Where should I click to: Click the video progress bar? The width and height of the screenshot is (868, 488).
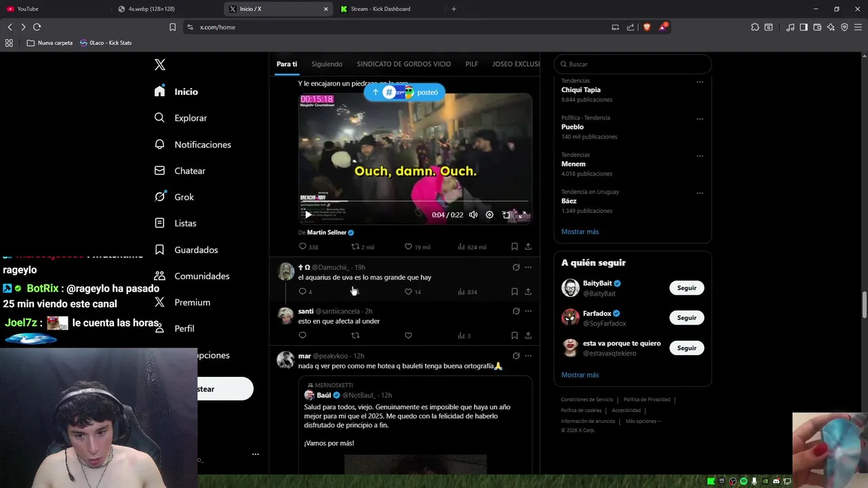pyautogui.click(x=415, y=201)
